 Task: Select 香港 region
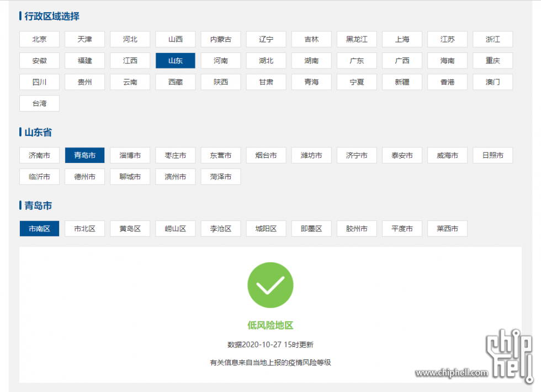click(x=448, y=82)
